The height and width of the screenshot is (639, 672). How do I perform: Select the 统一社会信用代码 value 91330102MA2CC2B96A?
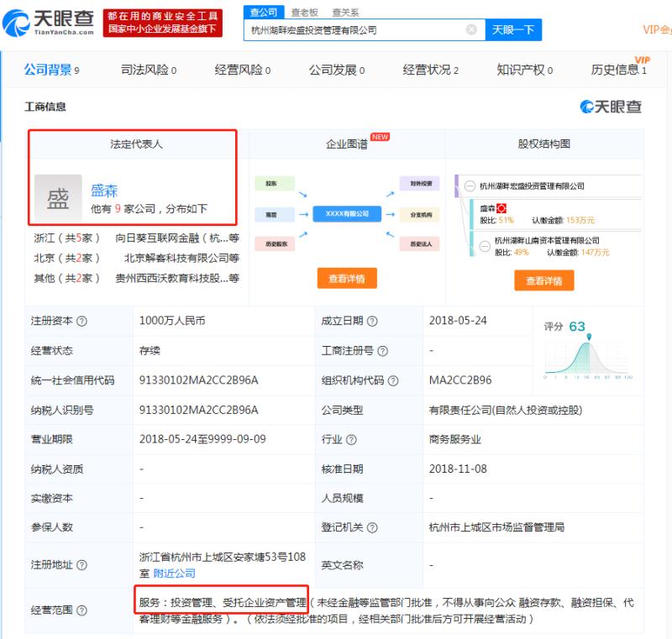click(198, 380)
